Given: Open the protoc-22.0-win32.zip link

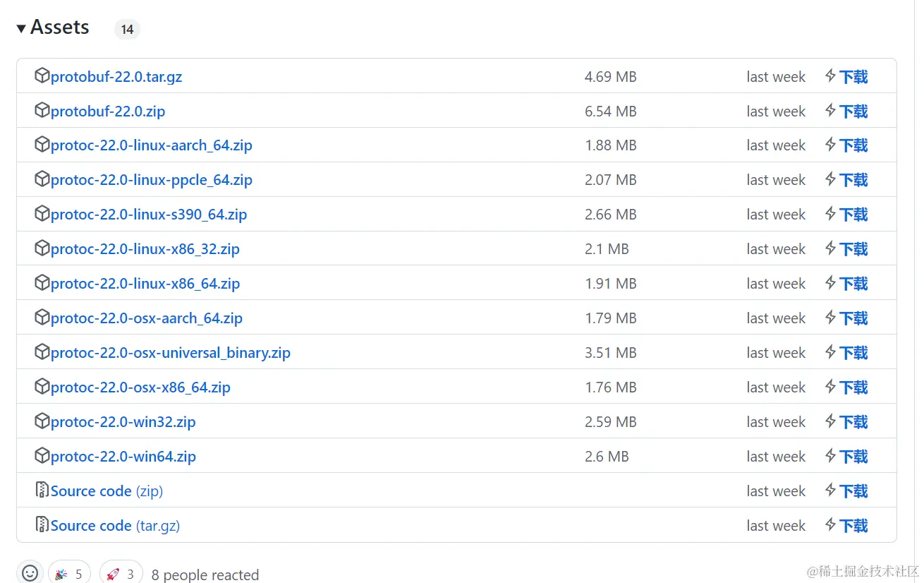Looking at the screenshot, I should pos(123,422).
